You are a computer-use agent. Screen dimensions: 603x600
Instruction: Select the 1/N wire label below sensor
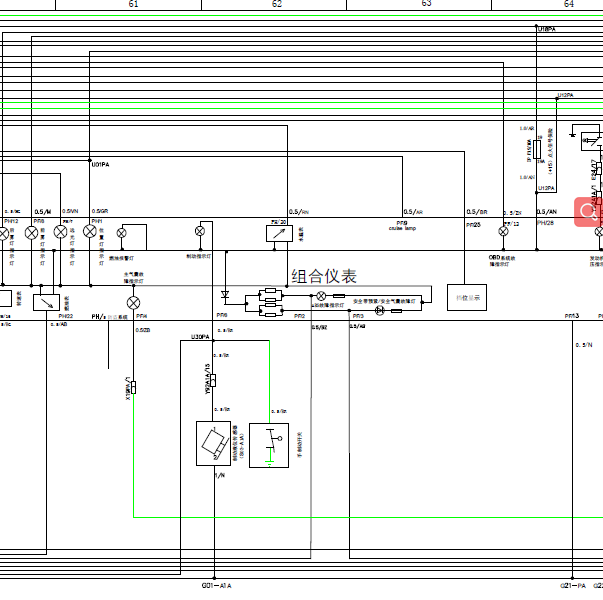pyautogui.click(x=220, y=476)
